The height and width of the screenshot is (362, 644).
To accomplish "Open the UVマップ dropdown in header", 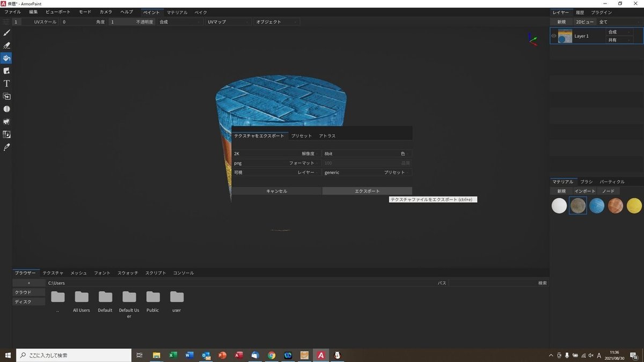I will pyautogui.click(x=228, y=22).
